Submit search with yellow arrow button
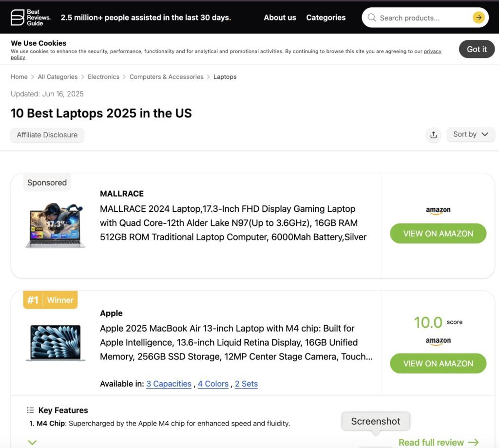Screen dimensions: 499x448 (x=479, y=18)
